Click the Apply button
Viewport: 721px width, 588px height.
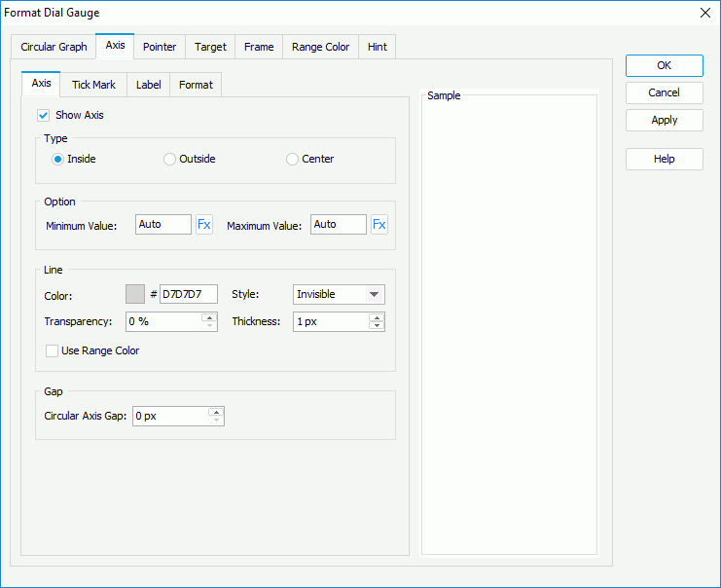coord(664,120)
